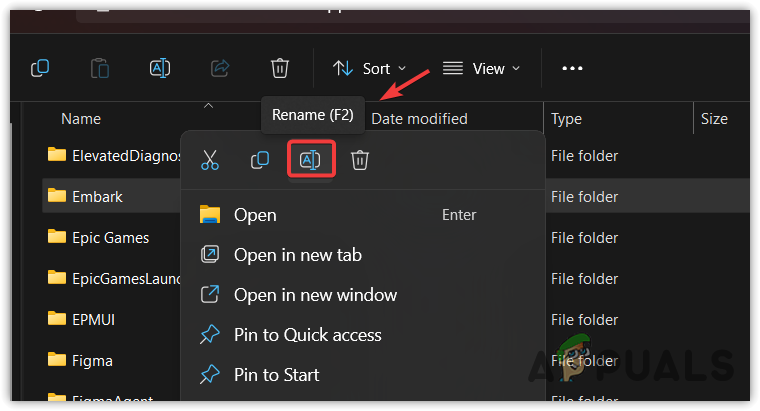Click the toolbar Copy icon
This screenshot has height=411, width=760.
coord(40,68)
